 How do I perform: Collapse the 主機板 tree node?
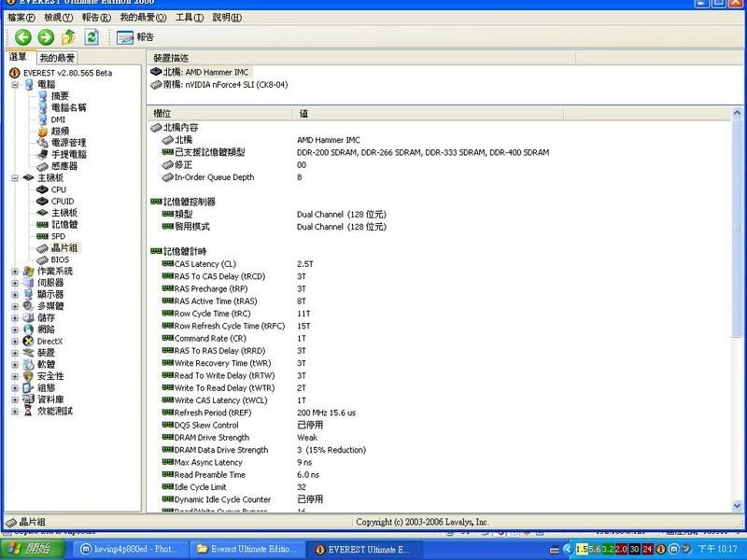coord(16,177)
